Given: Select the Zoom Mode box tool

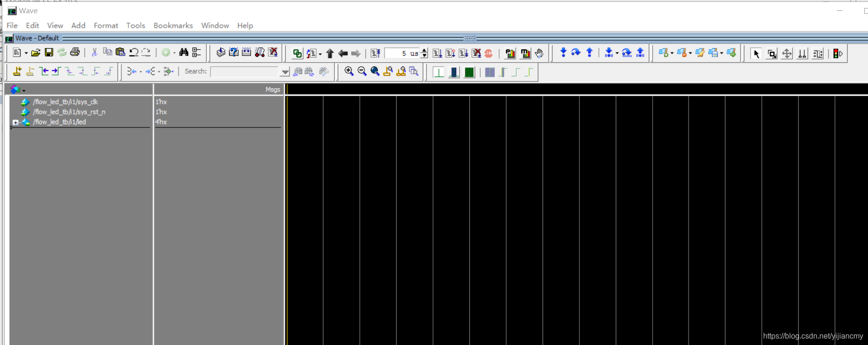Looking at the screenshot, I should 772,54.
